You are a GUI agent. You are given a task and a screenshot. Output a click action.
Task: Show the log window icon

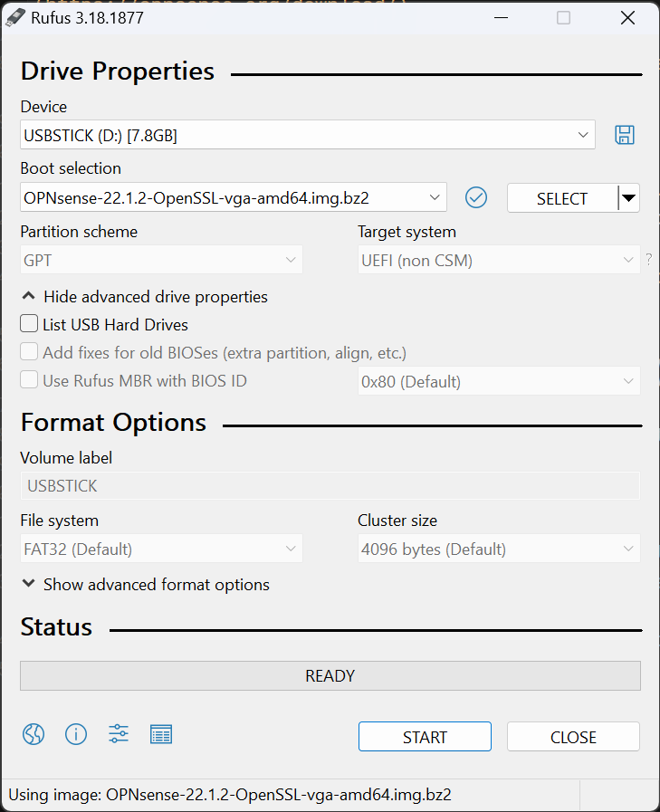coord(161,734)
